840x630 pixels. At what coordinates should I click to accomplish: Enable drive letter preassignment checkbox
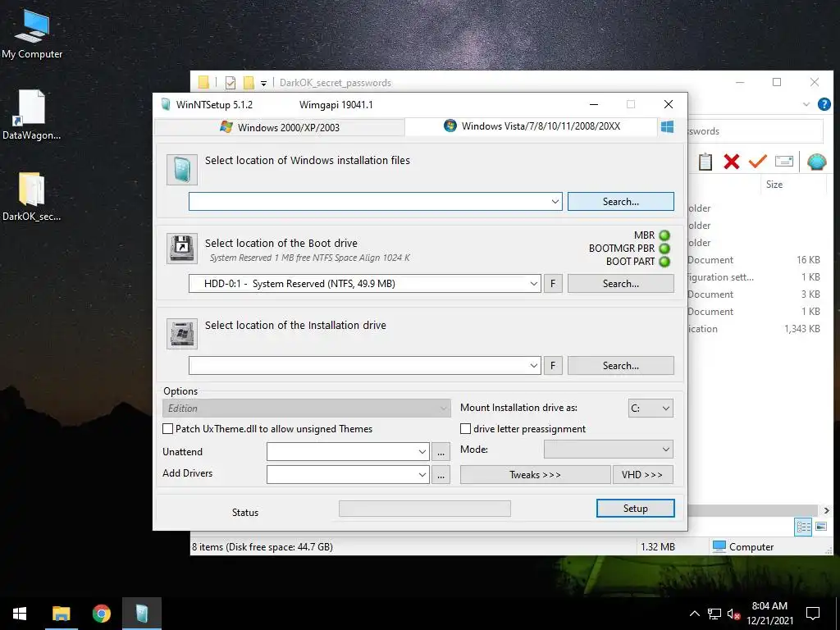pos(466,429)
